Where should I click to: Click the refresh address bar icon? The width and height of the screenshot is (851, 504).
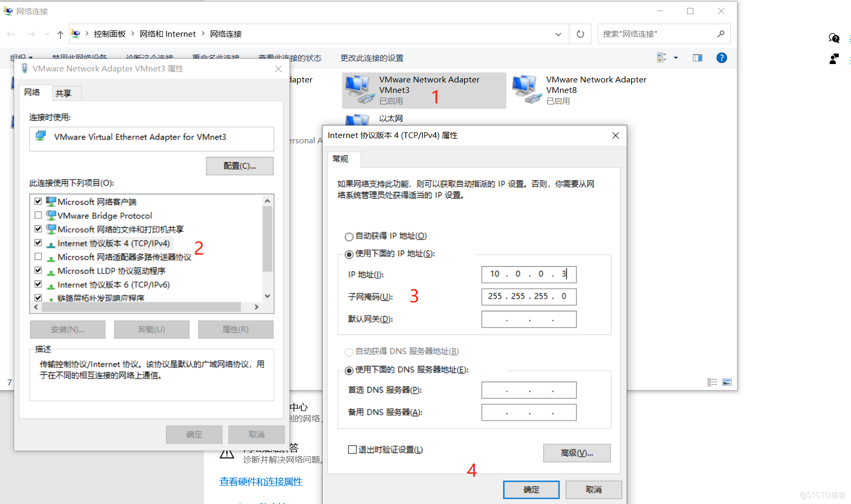pyautogui.click(x=580, y=34)
